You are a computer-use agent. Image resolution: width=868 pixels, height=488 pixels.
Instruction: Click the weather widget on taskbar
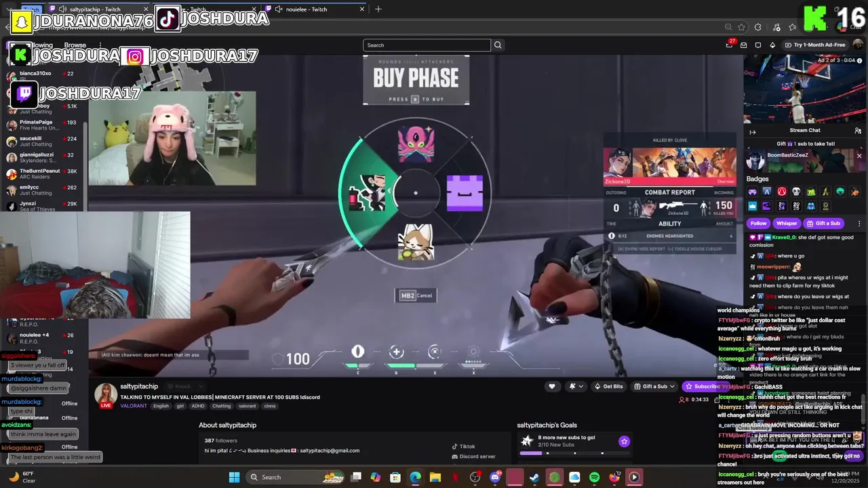[x=22, y=477]
